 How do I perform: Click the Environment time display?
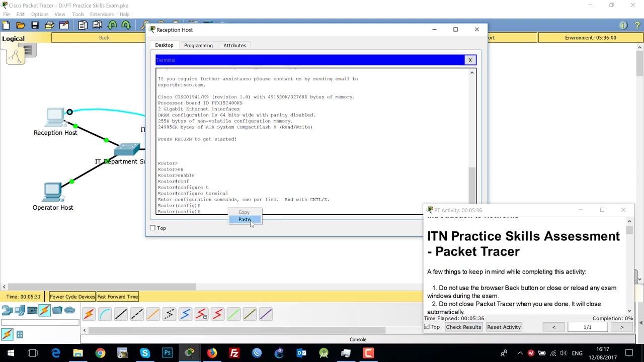pyautogui.click(x=590, y=38)
